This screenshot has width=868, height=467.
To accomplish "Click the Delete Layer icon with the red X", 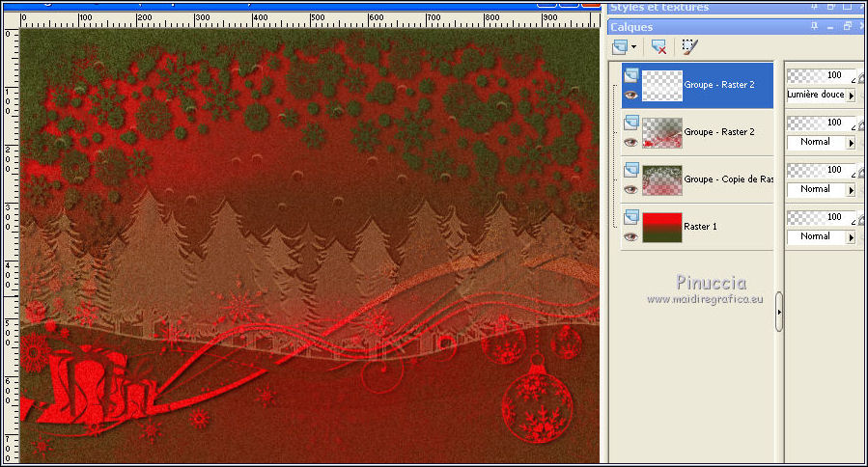I will coord(658,47).
